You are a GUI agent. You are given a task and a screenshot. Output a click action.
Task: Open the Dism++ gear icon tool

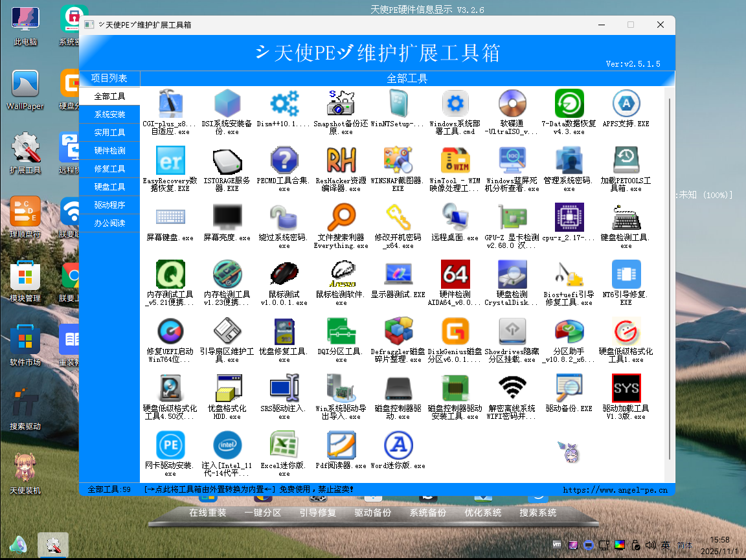click(x=284, y=104)
